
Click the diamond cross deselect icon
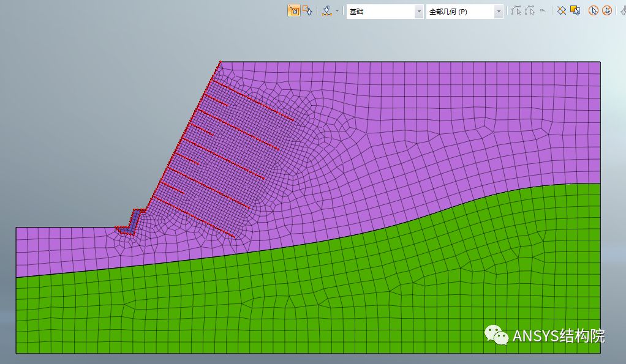click(x=562, y=11)
